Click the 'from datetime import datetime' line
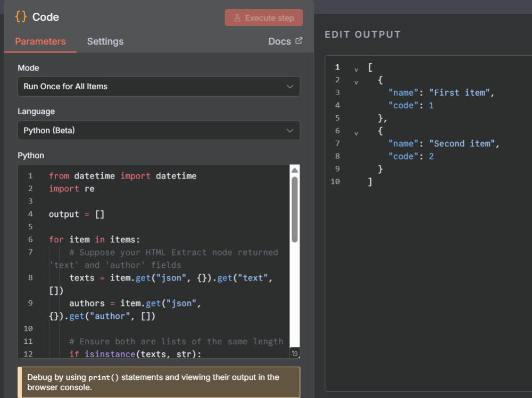The image size is (532, 398). (x=122, y=176)
